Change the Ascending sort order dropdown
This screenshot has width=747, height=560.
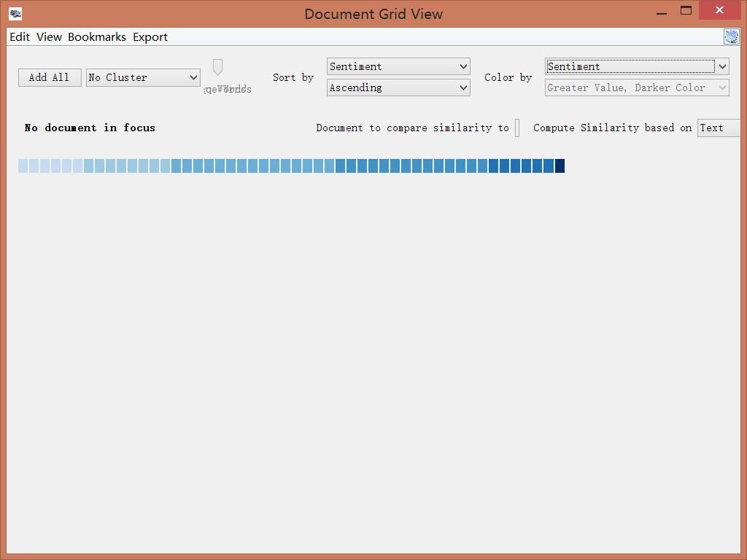pos(398,87)
